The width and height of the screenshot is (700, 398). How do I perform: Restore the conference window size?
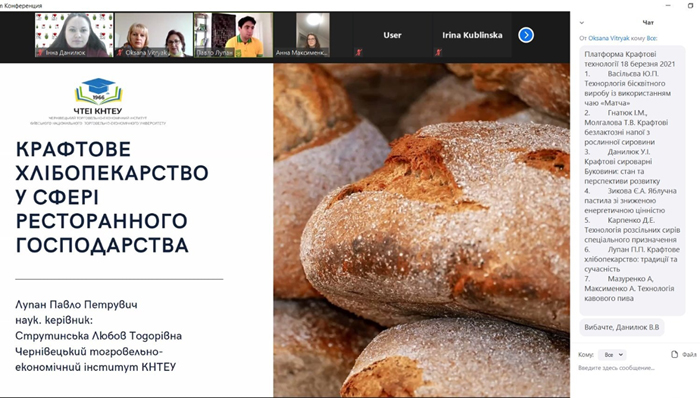[691, 5]
